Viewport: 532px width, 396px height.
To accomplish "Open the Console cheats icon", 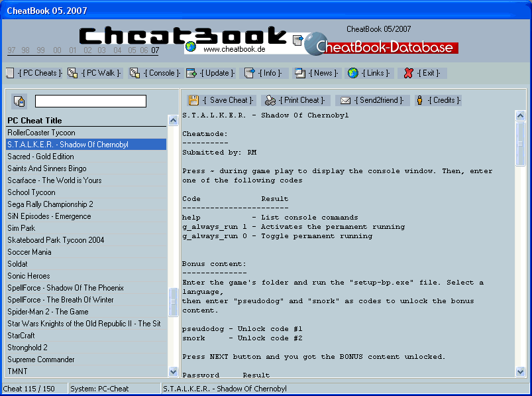I will (x=134, y=73).
